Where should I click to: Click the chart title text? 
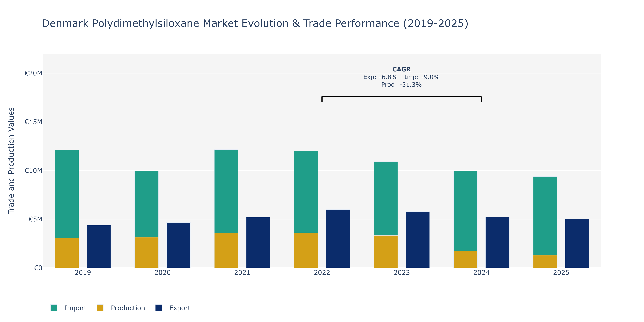click(255, 23)
